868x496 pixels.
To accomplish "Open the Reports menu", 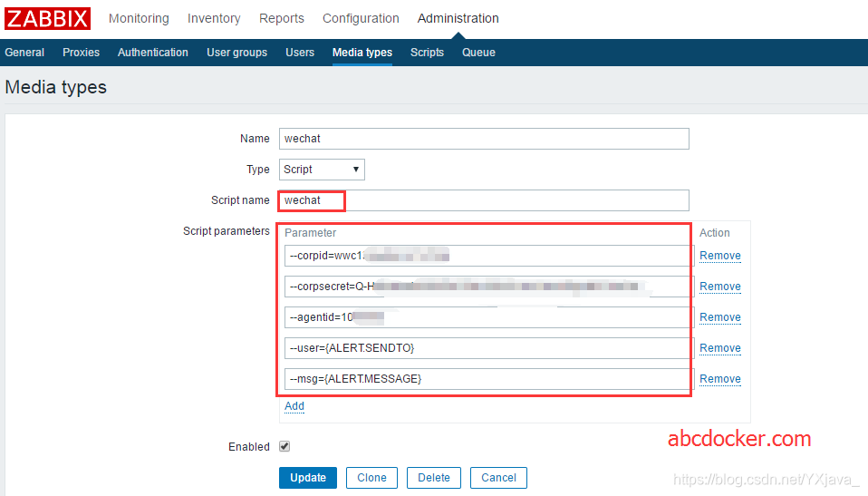I will [281, 18].
